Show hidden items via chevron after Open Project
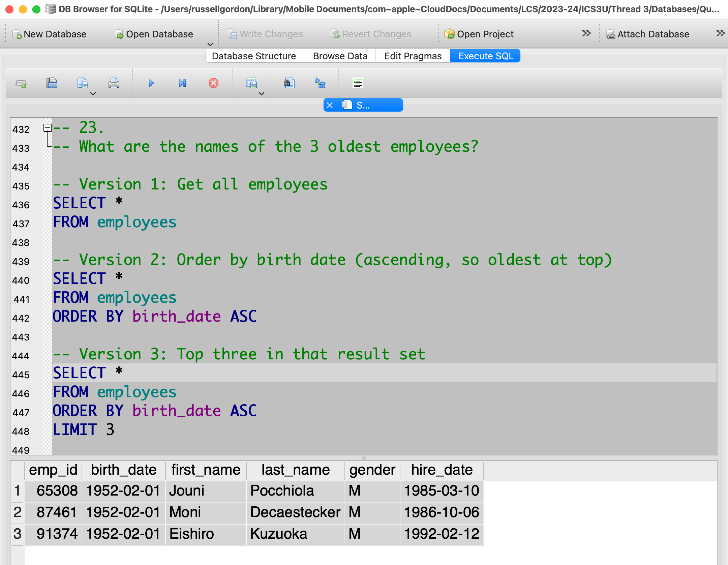Viewport: 728px width, 565px height. (x=586, y=33)
